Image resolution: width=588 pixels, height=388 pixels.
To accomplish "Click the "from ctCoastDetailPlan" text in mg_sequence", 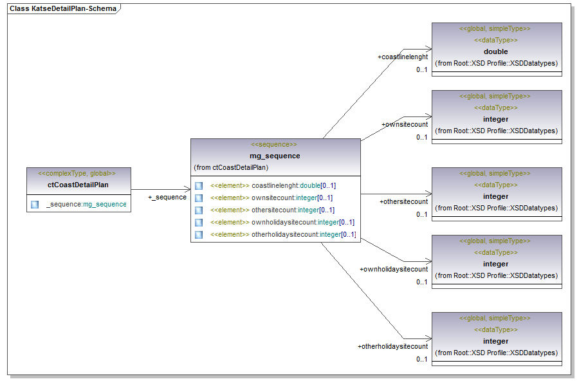I will (231, 167).
